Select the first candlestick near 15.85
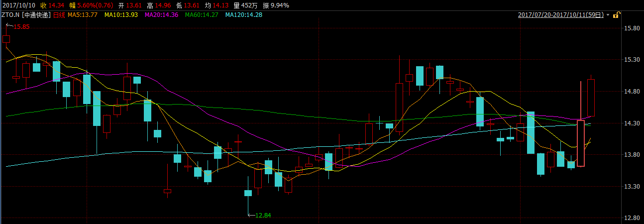This screenshot has height=224, width=644. coord(6,39)
